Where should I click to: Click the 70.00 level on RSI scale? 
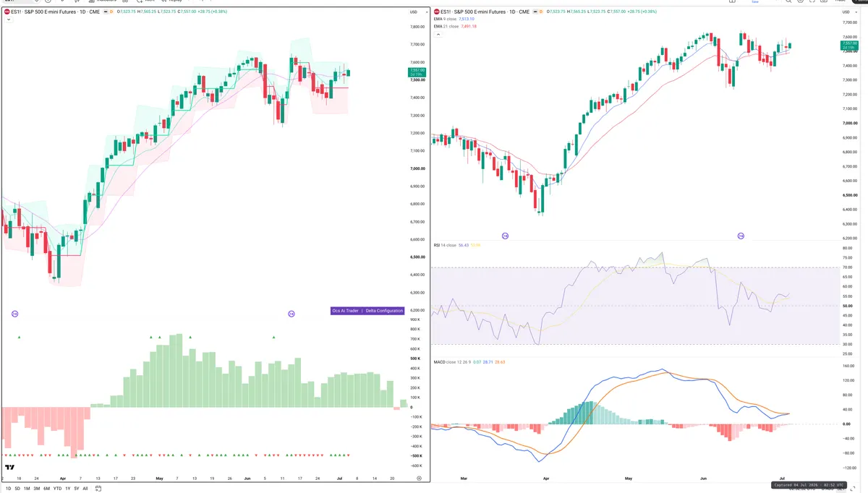coord(847,267)
